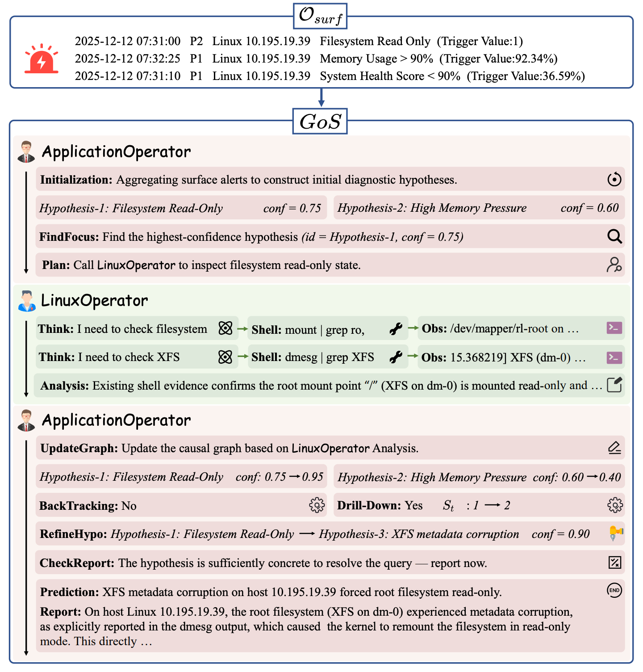
Task: Click Hypothesis-2 High Memory Pressure conf 0.60 box
Action: tap(479, 208)
